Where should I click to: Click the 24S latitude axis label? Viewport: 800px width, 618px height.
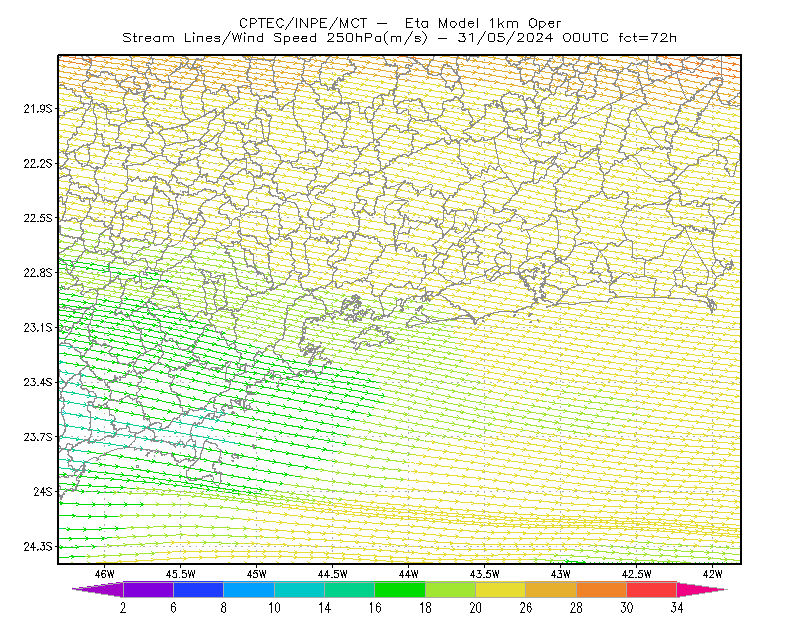pyautogui.click(x=43, y=491)
